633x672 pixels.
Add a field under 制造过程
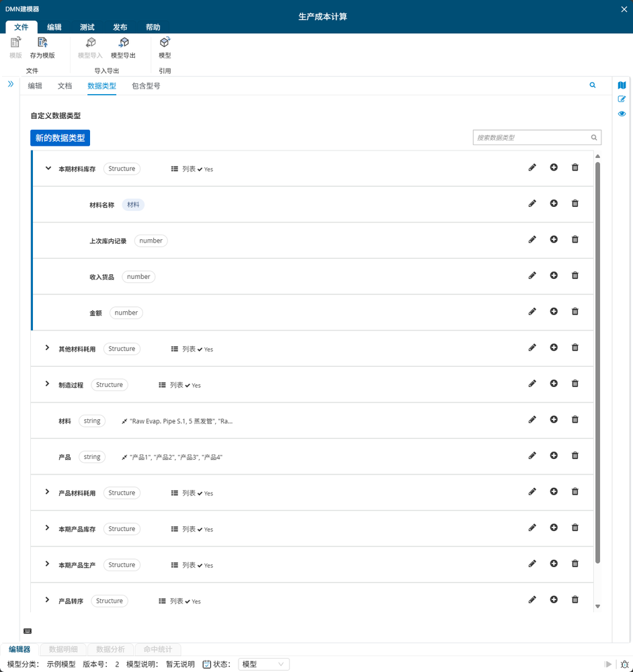pyautogui.click(x=554, y=384)
